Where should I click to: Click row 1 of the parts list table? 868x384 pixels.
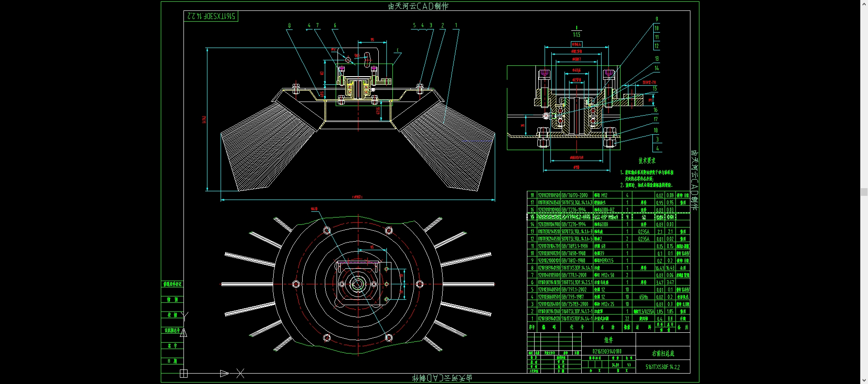pos(608,319)
